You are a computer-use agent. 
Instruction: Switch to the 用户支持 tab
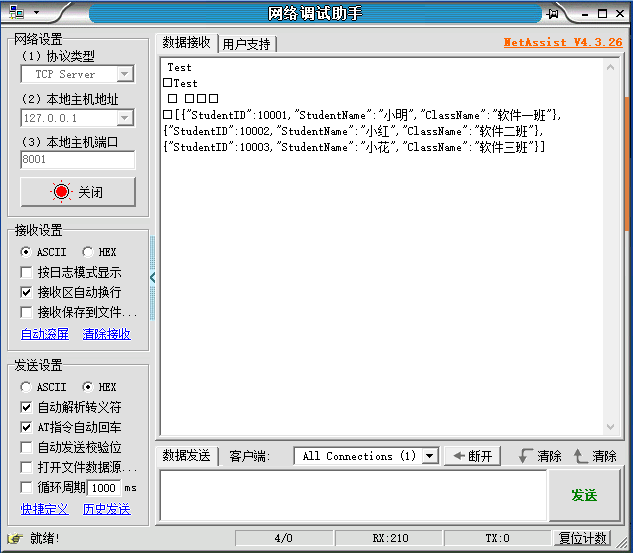246,44
